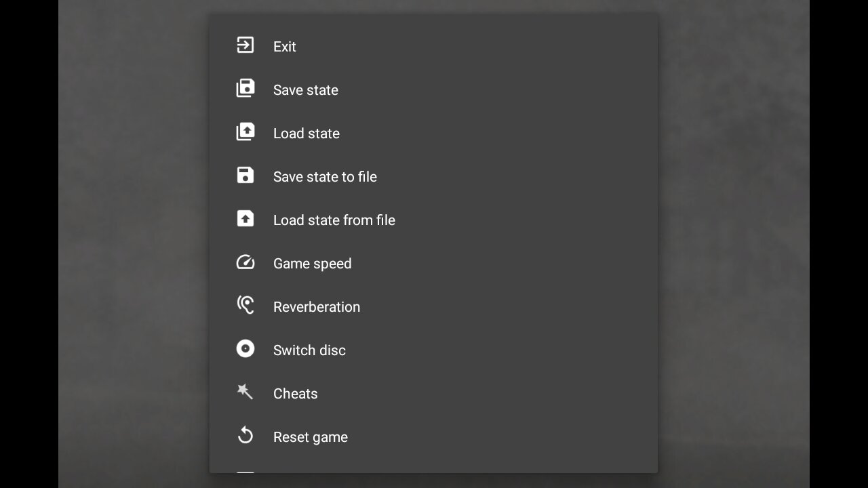Click the Save state to file floppy icon

click(245, 176)
